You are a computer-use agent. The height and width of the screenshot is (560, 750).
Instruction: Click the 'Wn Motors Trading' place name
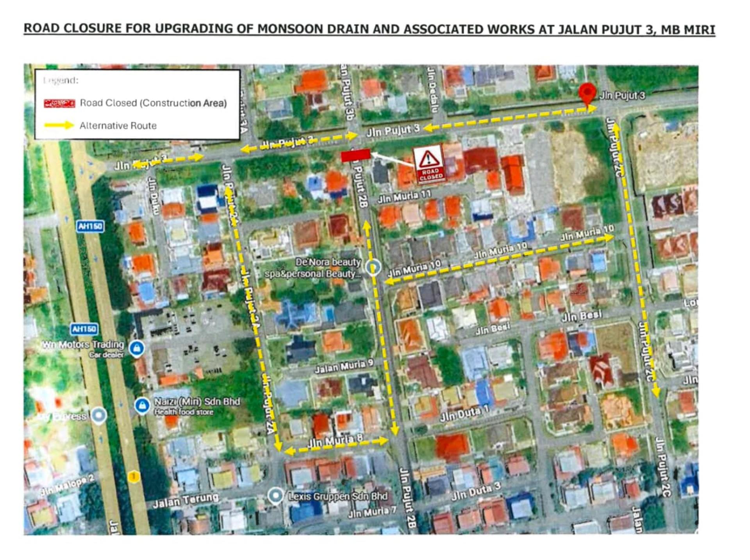tap(83, 345)
